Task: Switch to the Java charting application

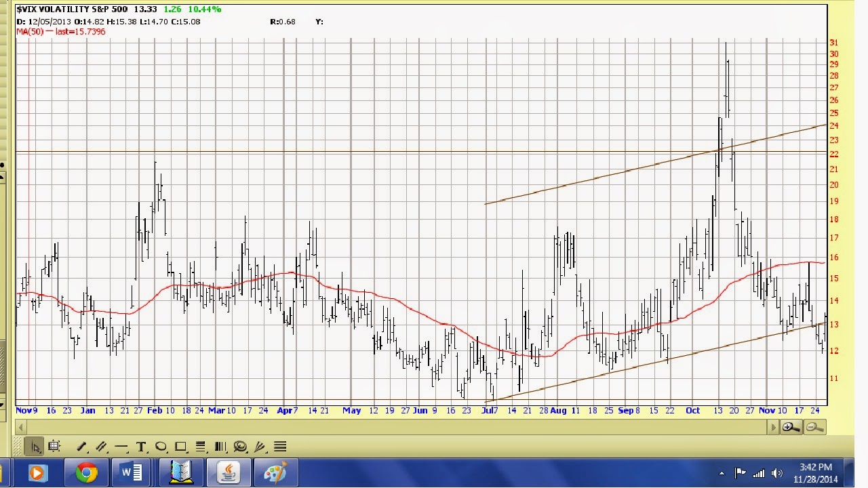Action: point(229,472)
